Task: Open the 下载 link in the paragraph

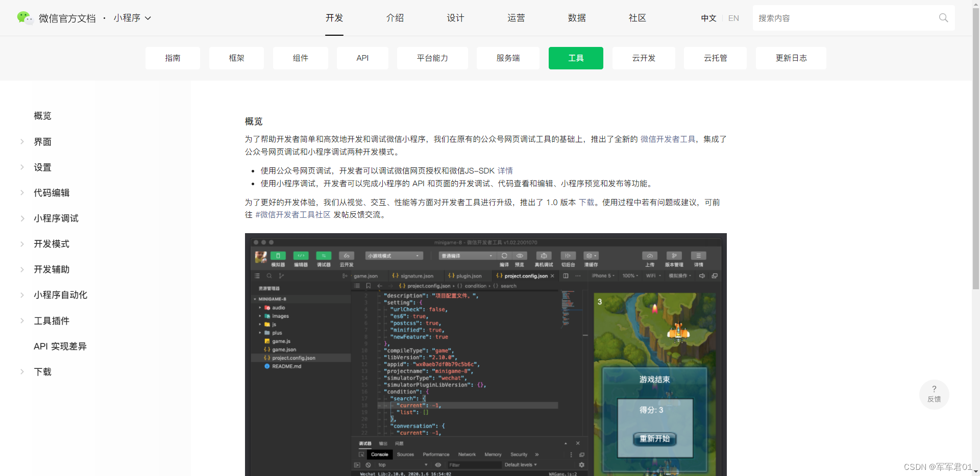Action: [x=586, y=203]
